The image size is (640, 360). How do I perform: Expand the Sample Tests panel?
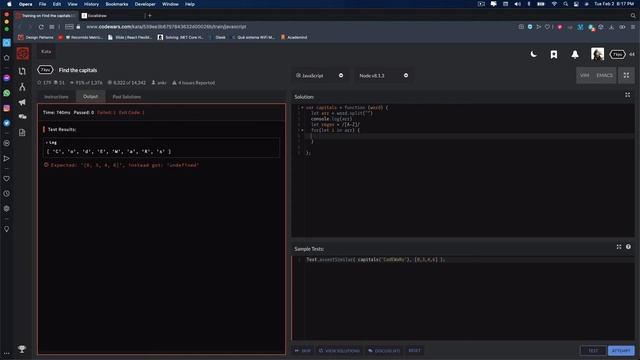point(619,247)
